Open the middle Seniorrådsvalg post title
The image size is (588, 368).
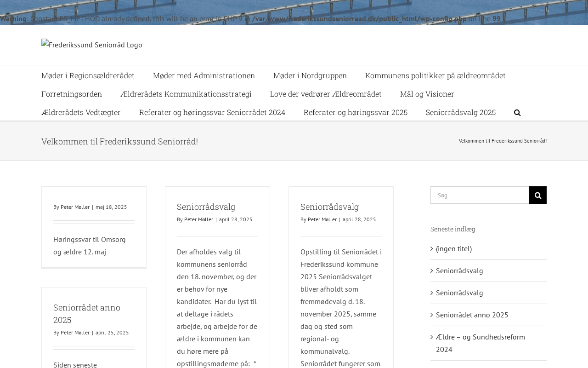(206, 207)
